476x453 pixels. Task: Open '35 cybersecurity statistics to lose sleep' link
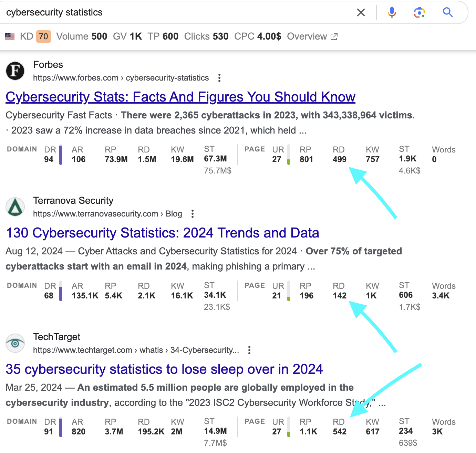(x=164, y=369)
